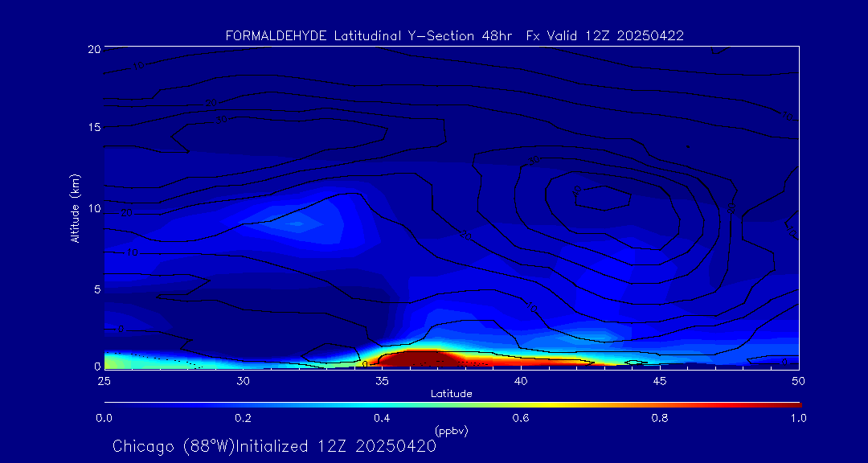The width and height of the screenshot is (868, 463).
Task: Select altitude axis tick label 20
Action: (93, 48)
